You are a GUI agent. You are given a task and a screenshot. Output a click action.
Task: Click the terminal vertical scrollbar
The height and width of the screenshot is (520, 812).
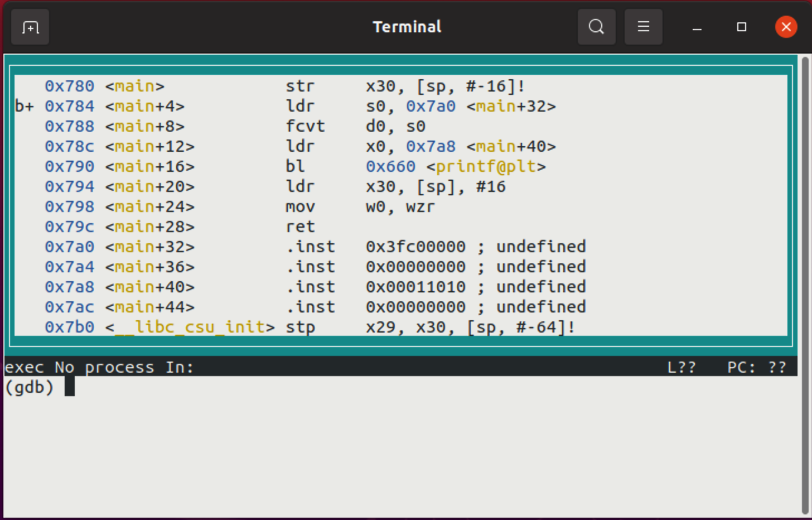[805, 285]
